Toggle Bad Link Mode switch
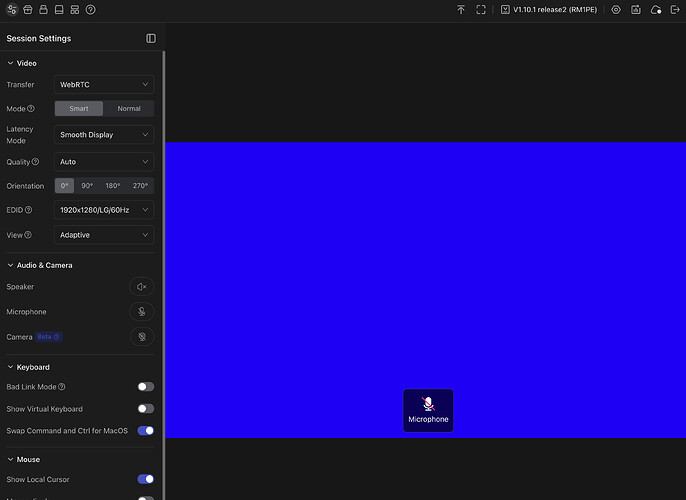This screenshot has width=686, height=500. (x=146, y=387)
